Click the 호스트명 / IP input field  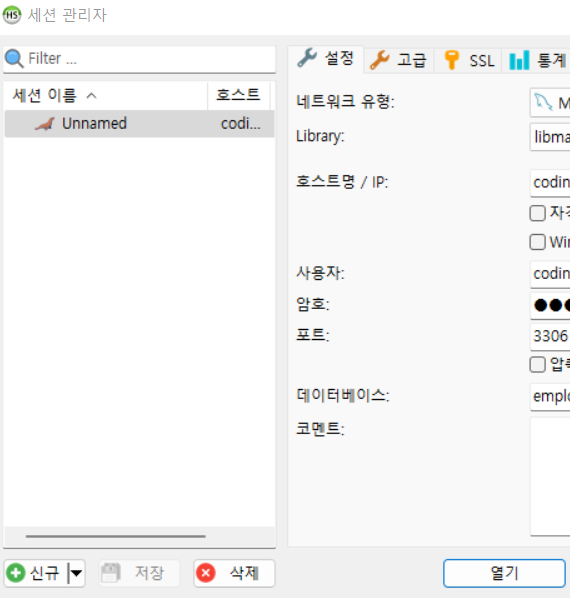coord(550,183)
